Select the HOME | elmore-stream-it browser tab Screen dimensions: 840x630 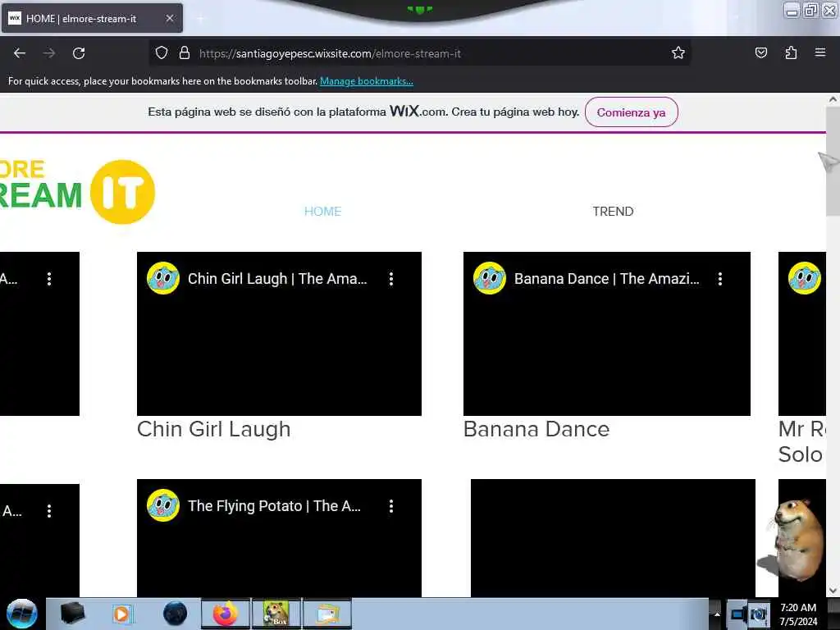[x=92, y=18]
